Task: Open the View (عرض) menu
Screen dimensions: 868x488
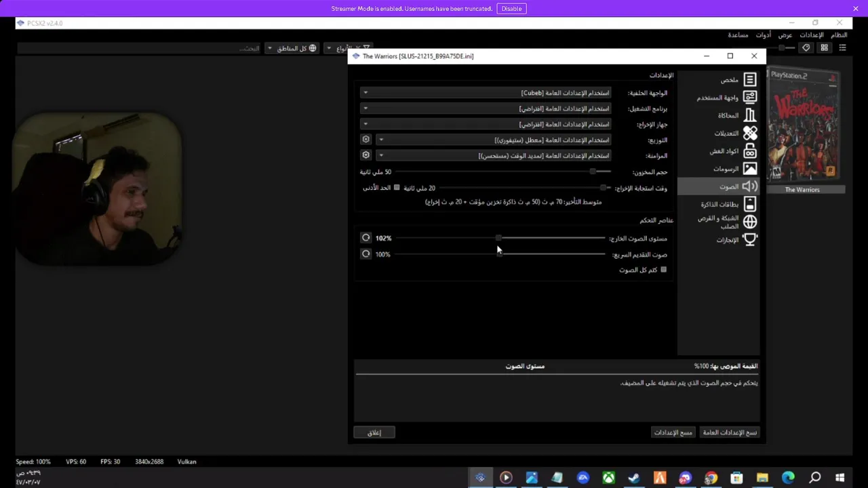Action: click(x=785, y=35)
